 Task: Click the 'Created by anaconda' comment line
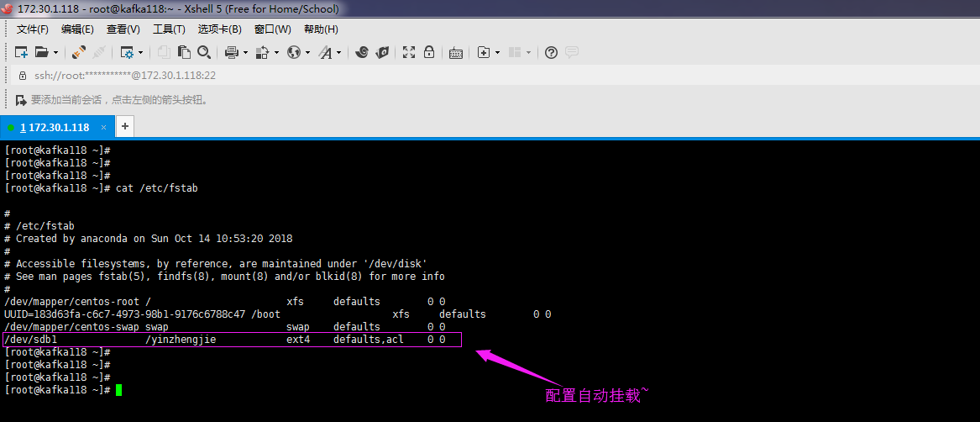pyautogui.click(x=148, y=239)
